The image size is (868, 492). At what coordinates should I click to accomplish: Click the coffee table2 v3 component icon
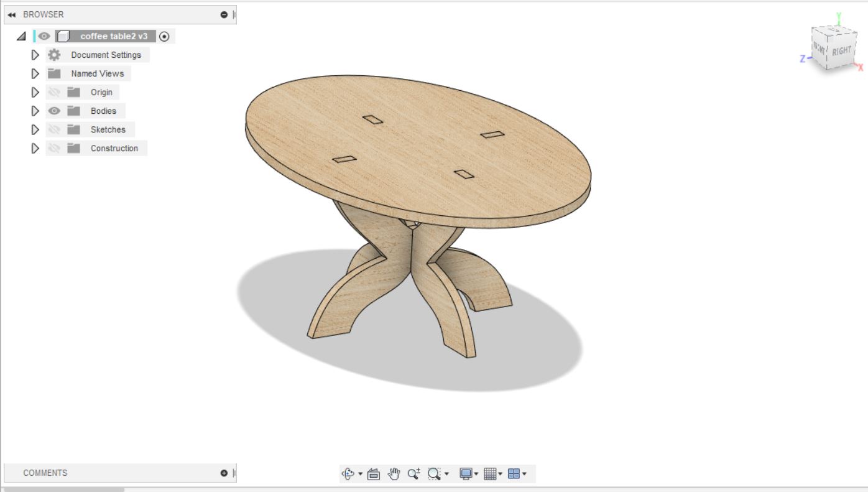pyautogui.click(x=62, y=36)
